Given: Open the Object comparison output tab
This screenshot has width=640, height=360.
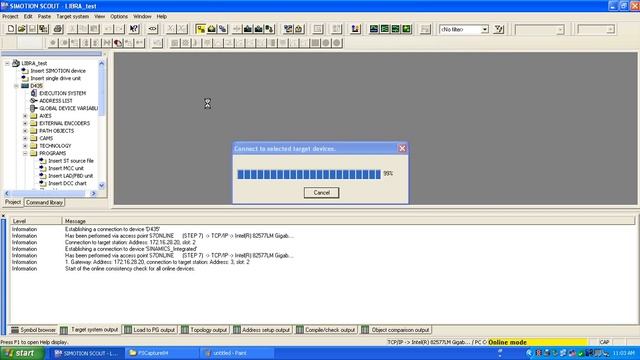Looking at the screenshot, I should coord(396,330).
